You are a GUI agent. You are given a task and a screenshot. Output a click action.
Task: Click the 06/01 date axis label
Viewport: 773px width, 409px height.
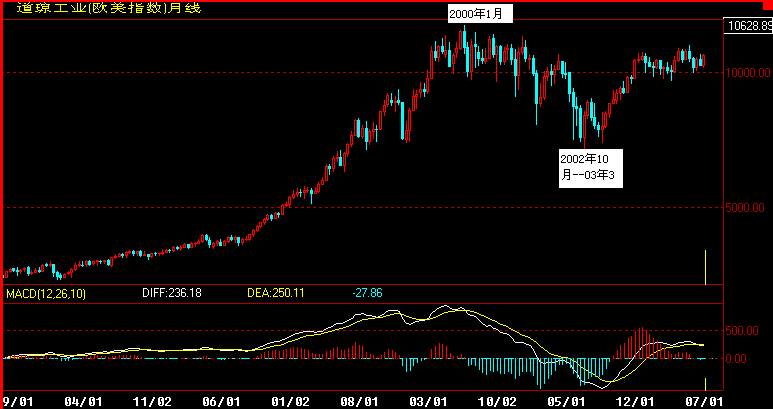[222, 402]
